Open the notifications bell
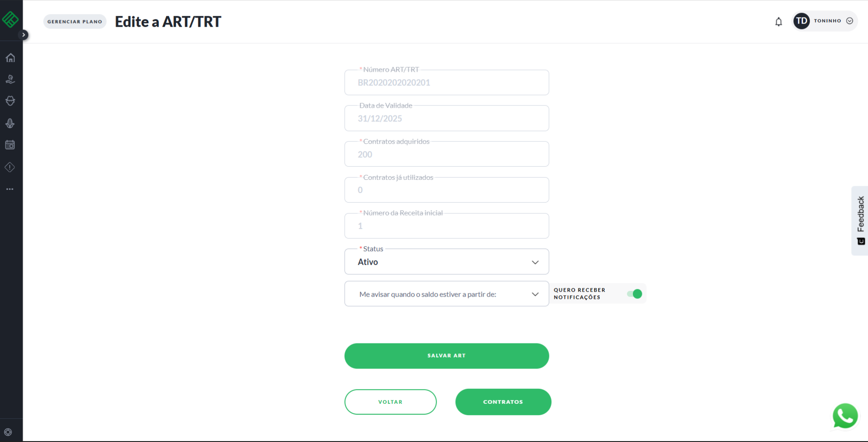 779,22
